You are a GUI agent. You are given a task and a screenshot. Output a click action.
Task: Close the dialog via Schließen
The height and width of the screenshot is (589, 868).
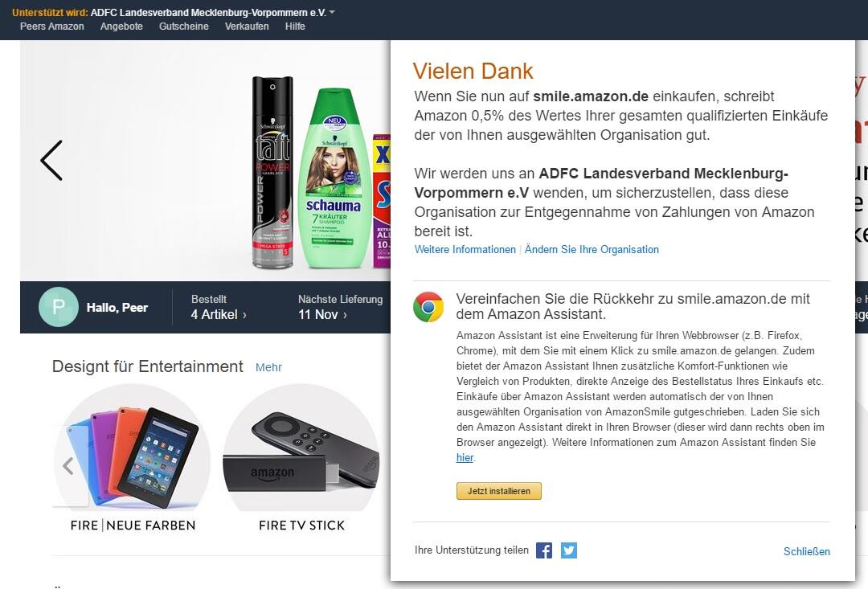click(x=807, y=551)
